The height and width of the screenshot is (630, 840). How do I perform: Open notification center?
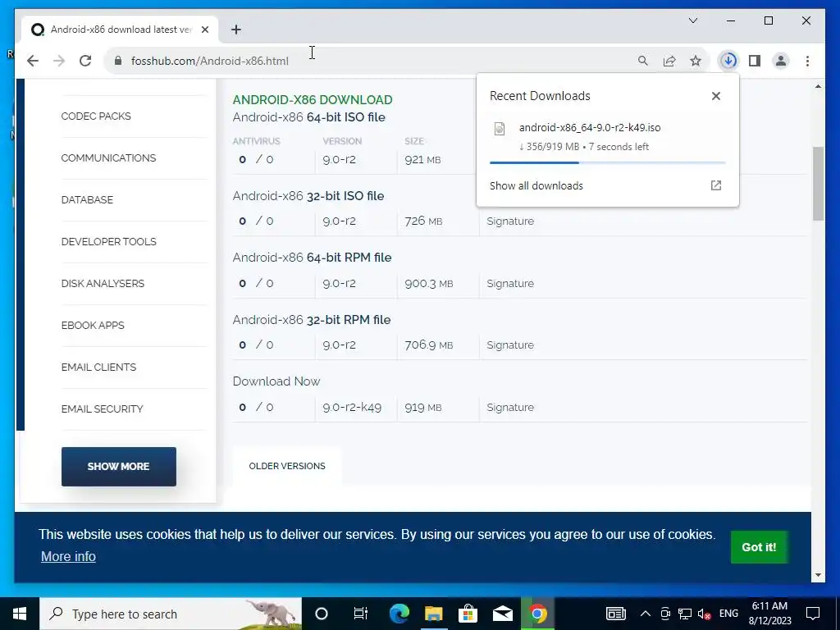click(813, 614)
